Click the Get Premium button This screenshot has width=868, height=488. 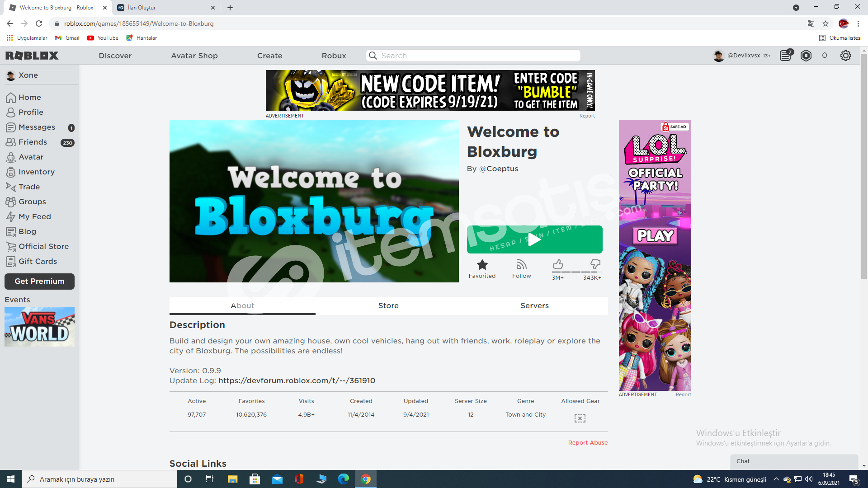coord(39,281)
